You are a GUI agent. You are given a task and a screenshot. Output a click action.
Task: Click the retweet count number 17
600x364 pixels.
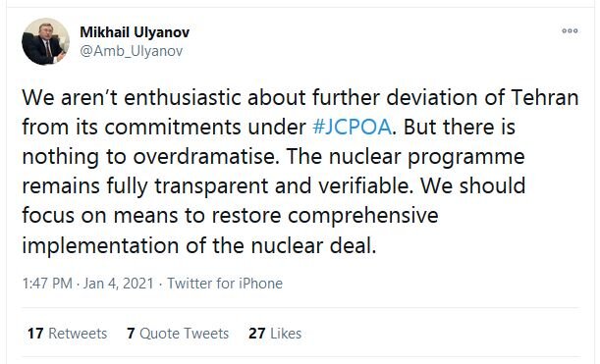coord(34,333)
